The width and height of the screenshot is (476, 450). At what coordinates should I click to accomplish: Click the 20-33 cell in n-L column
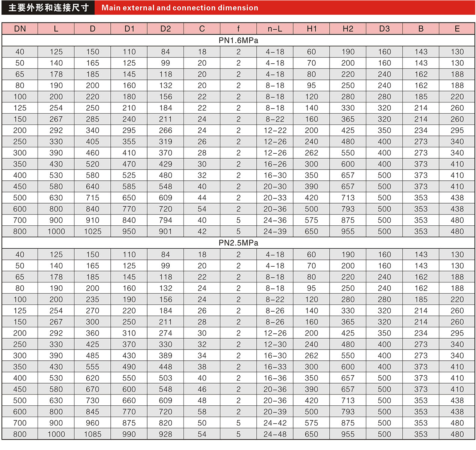[275, 198]
